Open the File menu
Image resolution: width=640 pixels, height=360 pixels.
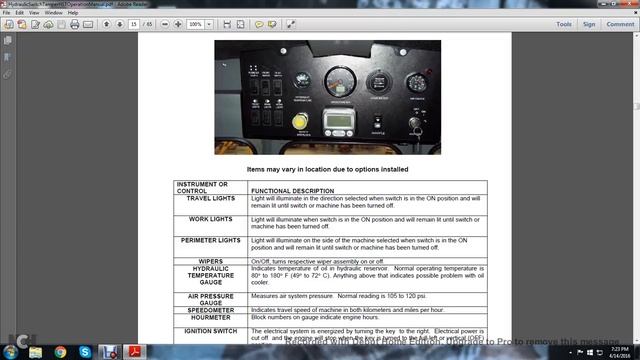click(x=6, y=13)
